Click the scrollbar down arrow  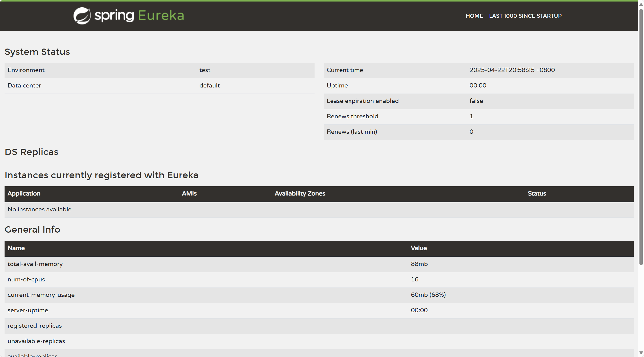pos(641,353)
